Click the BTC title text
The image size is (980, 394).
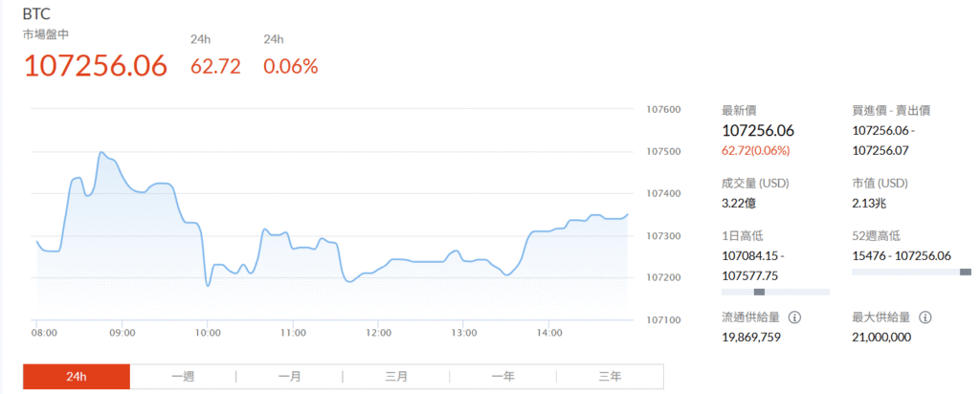point(36,14)
